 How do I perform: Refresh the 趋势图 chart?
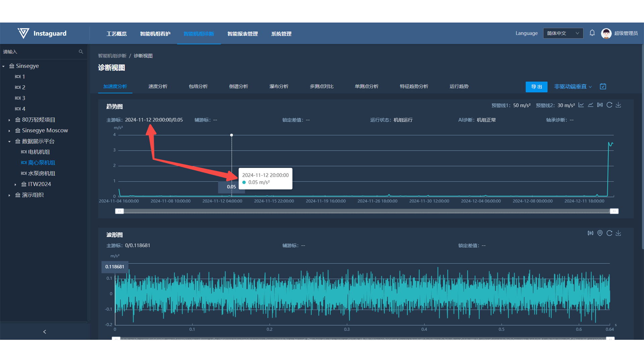[609, 105]
